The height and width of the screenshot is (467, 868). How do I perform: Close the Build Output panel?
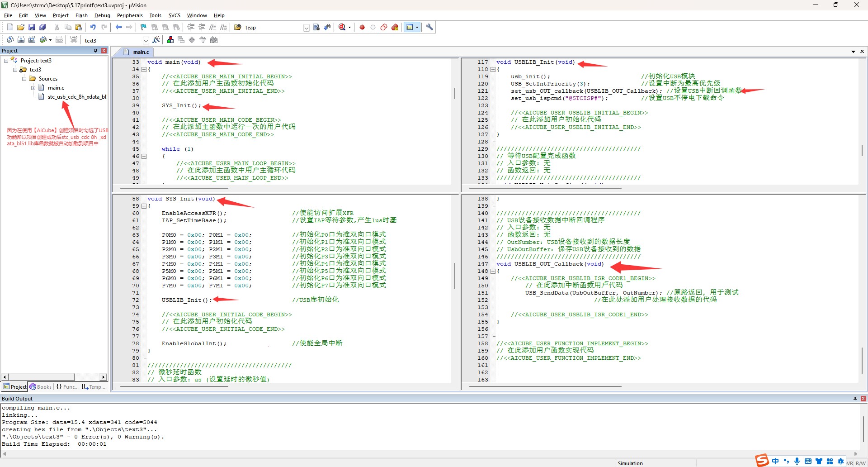tap(863, 399)
